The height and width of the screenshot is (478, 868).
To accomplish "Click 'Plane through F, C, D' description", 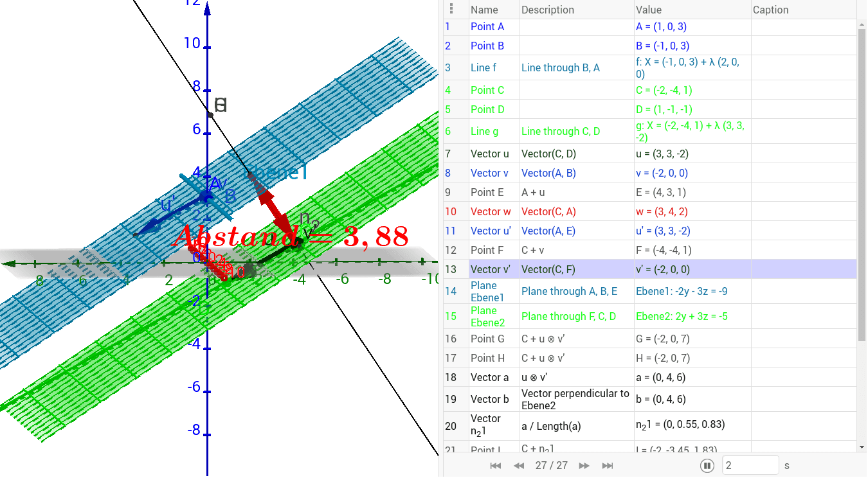I will tap(569, 316).
